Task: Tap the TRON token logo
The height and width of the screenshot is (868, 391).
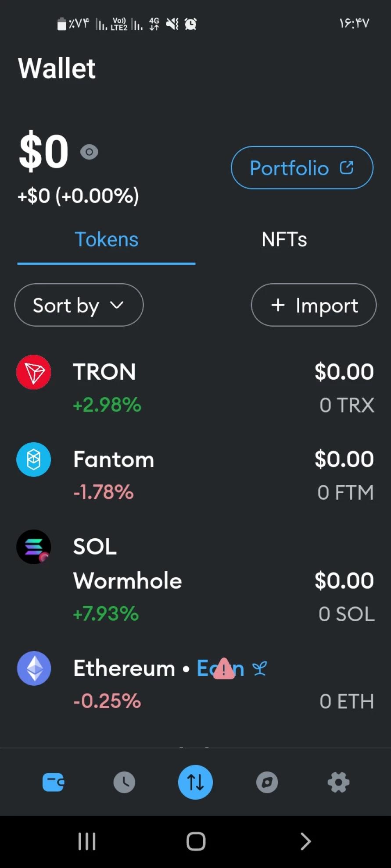Action: 34,372
